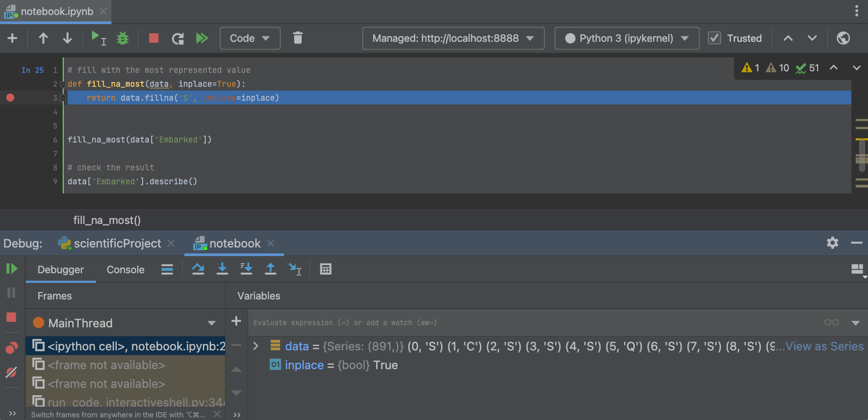Click the View Breakpoints icon
Viewport: 868px width, 420px height.
tap(11, 348)
